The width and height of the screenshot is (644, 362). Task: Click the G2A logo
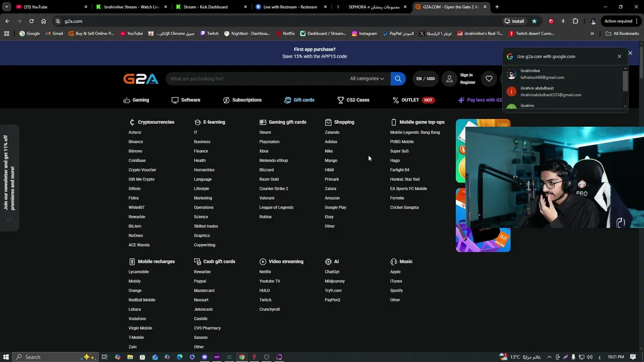point(141,78)
